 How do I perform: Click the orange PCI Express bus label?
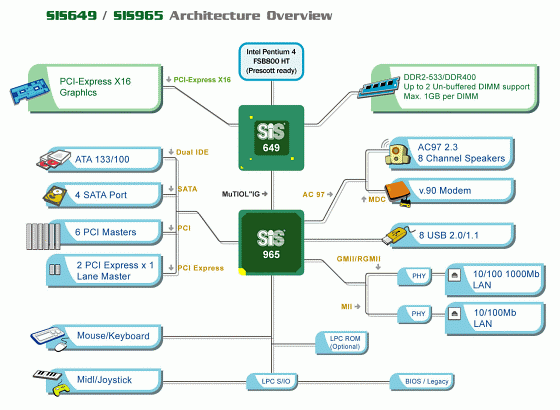click(x=200, y=268)
